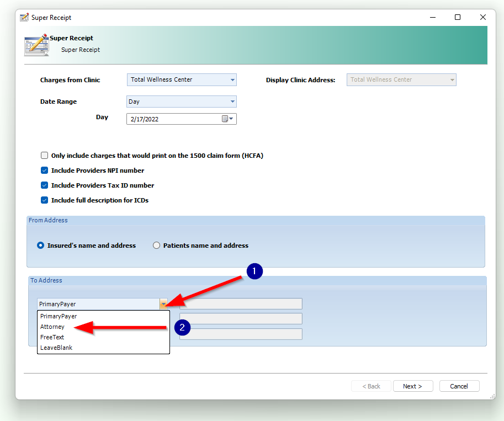Click the second To Address text field
This screenshot has width=504, height=421.
[241, 319]
